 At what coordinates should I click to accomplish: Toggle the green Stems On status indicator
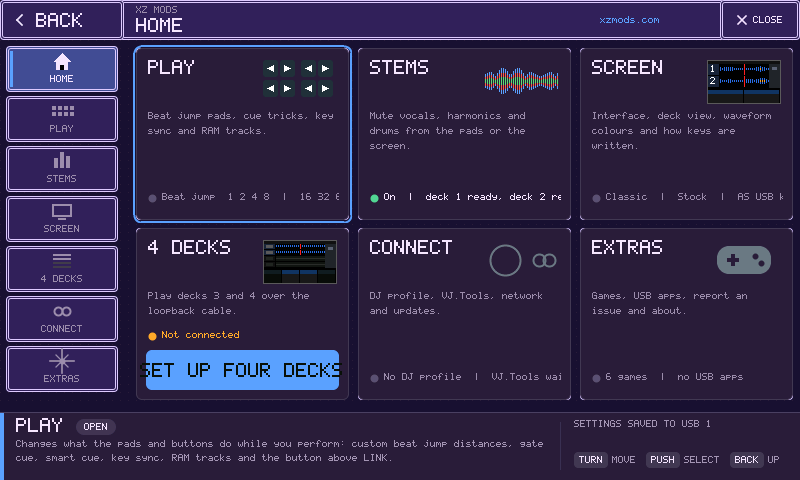374,198
